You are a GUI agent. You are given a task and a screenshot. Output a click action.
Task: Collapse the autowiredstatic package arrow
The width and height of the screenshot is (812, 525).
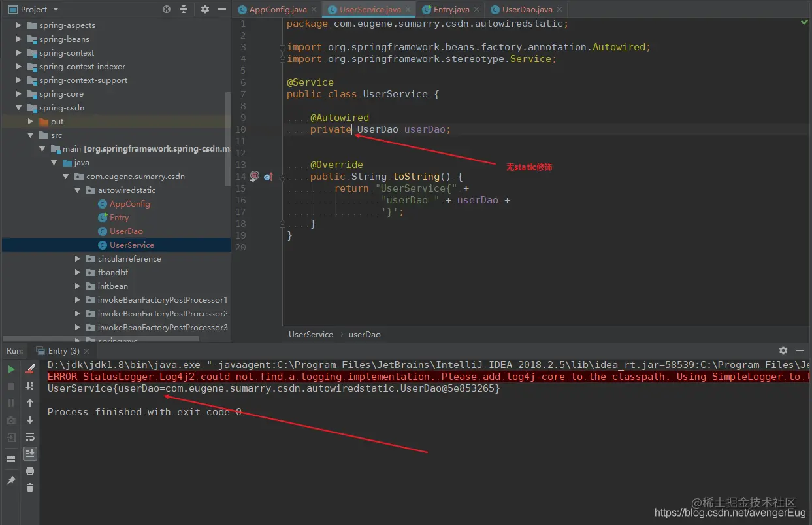(x=78, y=190)
